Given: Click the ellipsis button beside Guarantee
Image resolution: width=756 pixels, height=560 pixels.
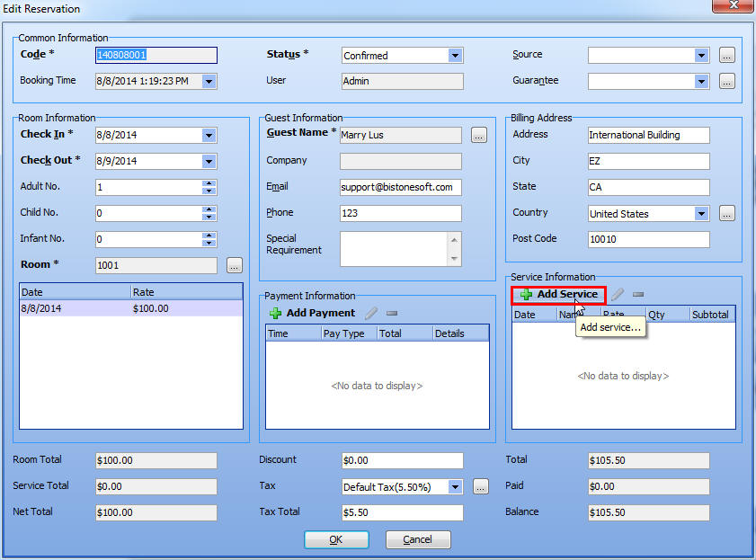Looking at the screenshot, I should 726,81.
